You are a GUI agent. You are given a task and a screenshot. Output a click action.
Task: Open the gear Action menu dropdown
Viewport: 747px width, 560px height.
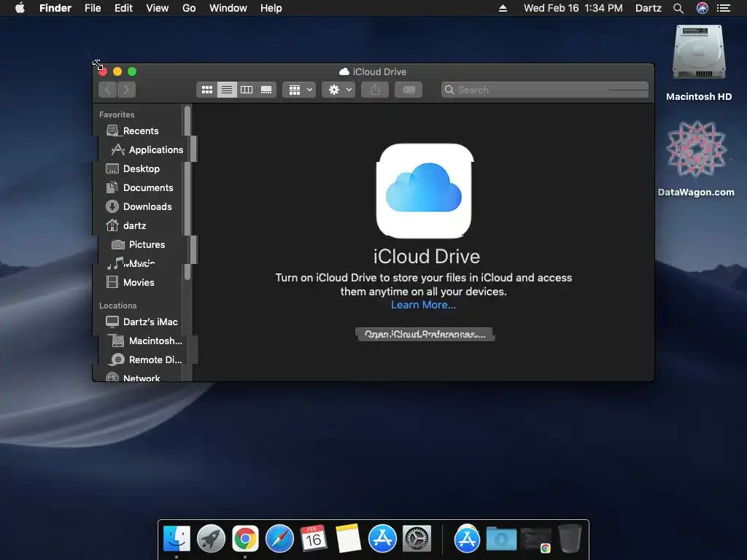point(338,90)
